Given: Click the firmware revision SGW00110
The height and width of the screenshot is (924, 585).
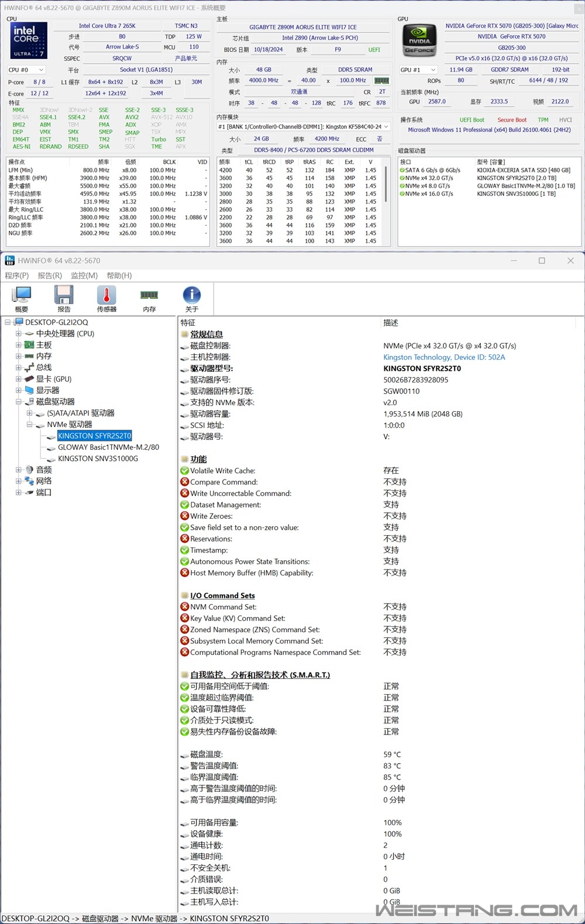Looking at the screenshot, I should [x=401, y=391].
